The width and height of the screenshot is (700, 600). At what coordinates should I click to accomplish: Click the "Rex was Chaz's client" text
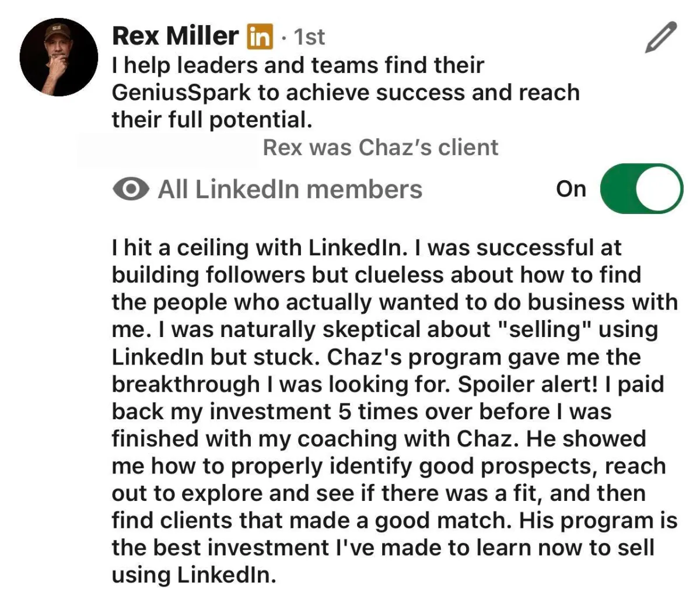pyautogui.click(x=380, y=148)
